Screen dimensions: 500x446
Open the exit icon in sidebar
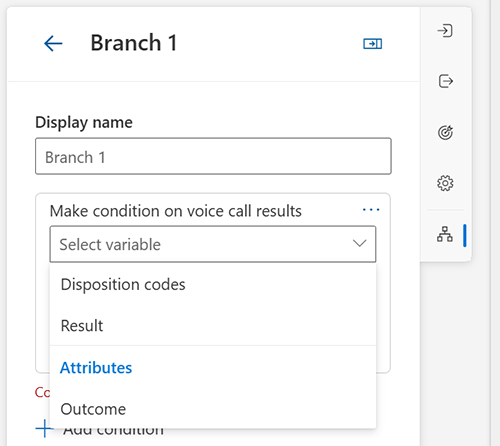[x=445, y=81]
